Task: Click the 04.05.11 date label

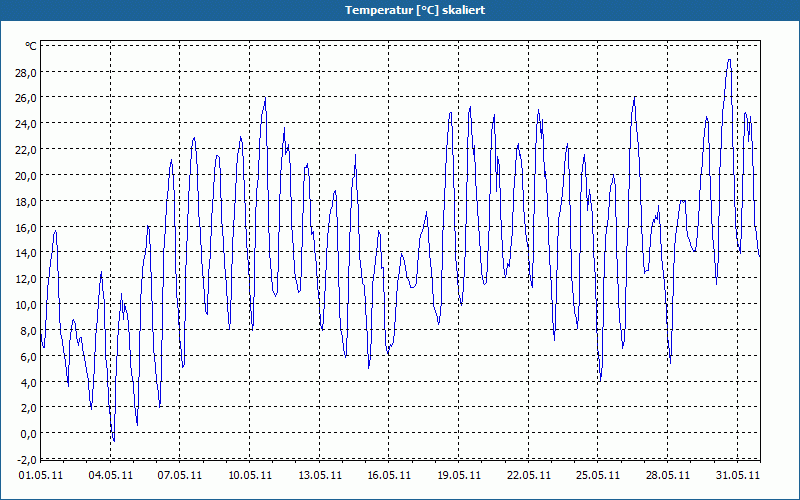Action: (x=110, y=475)
